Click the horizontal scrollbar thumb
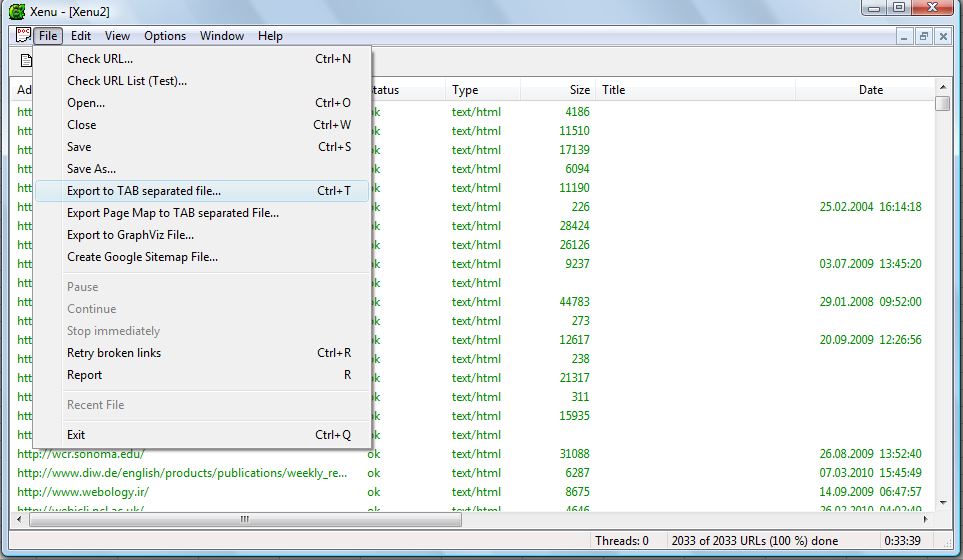963x560 pixels. 245,519
